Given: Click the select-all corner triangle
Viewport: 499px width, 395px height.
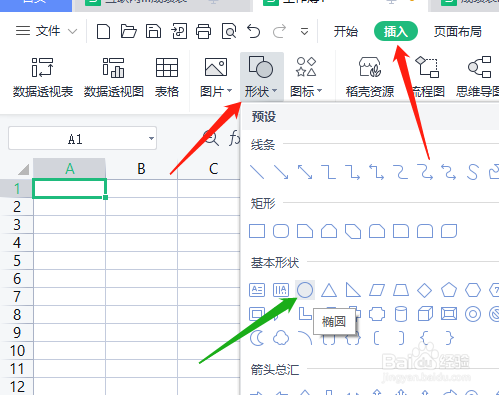Looking at the screenshot, I should (23, 169).
